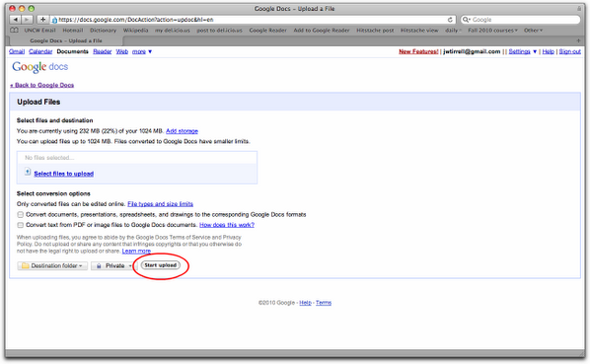Expand the more menu in Google bar
590x364 pixels.
(x=142, y=51)
